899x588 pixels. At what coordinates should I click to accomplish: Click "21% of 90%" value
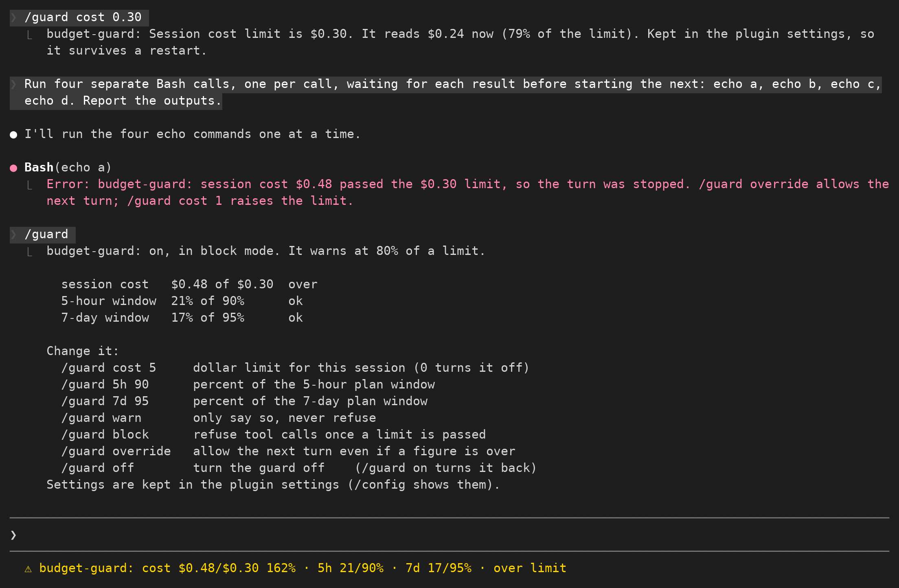[208, 301]
